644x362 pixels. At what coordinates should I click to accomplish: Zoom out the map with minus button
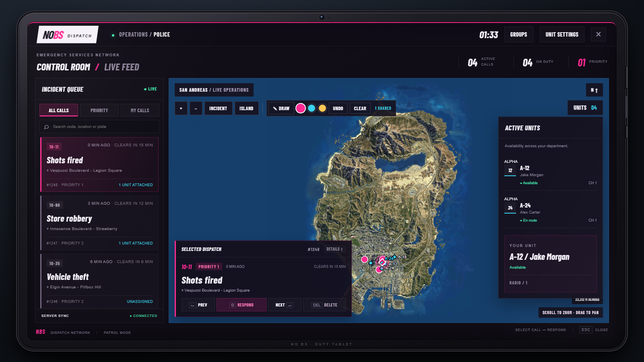pyautogui.click(x=196, y=108)
